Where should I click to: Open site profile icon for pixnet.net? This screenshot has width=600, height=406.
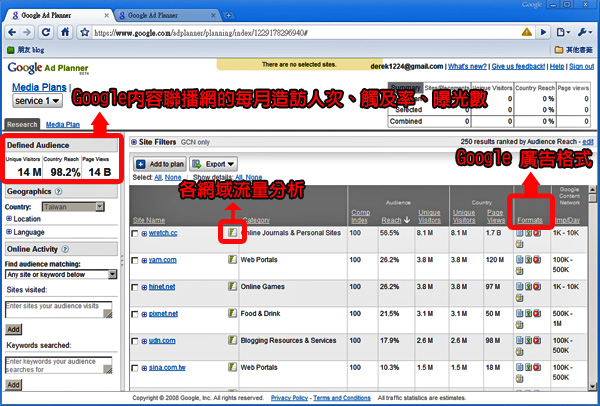[x=232, y=313]
